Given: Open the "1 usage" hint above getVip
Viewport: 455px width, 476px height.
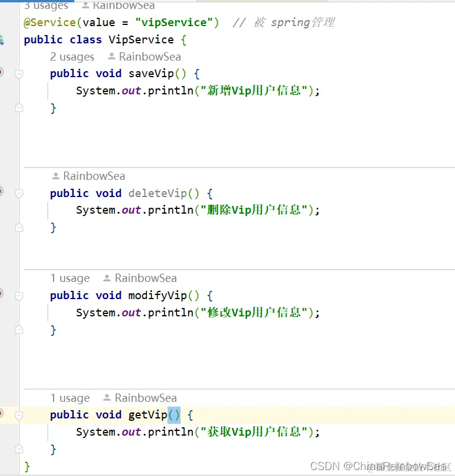Looking at the screenshot, I should (x=70, y=398).
